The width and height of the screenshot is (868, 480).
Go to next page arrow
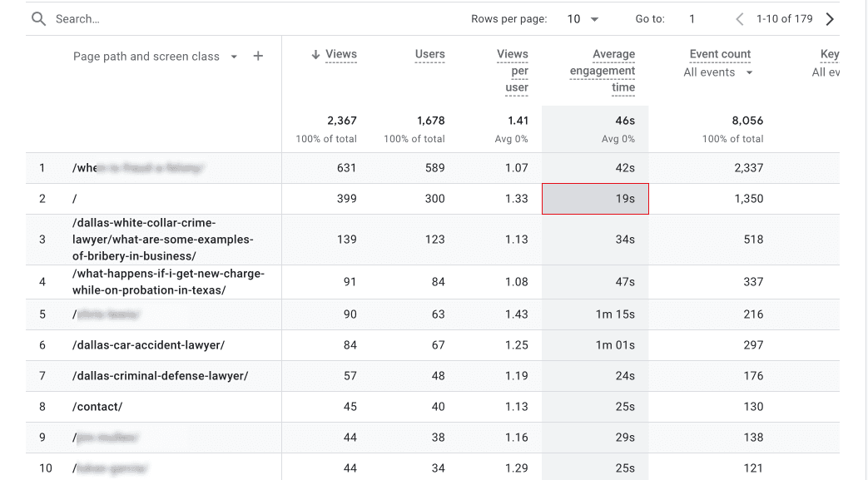(830, 19)
